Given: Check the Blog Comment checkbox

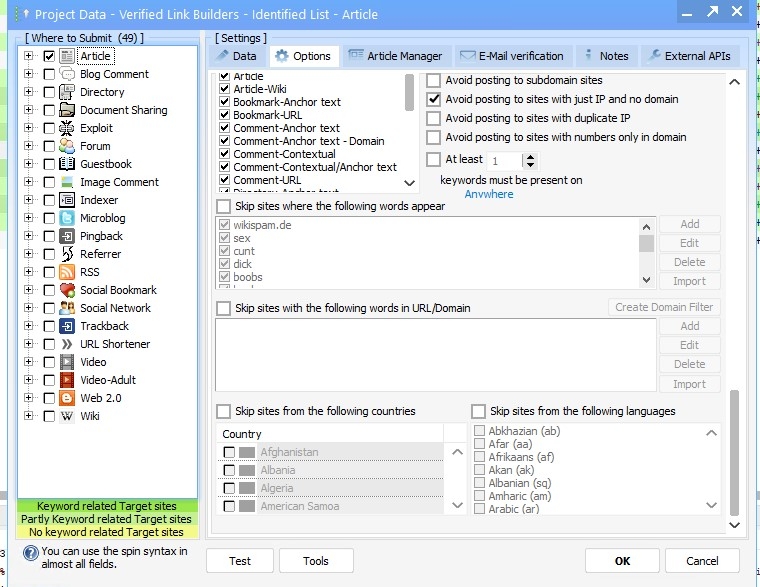Looking at the screenshot, I should [x=49, y=74].
